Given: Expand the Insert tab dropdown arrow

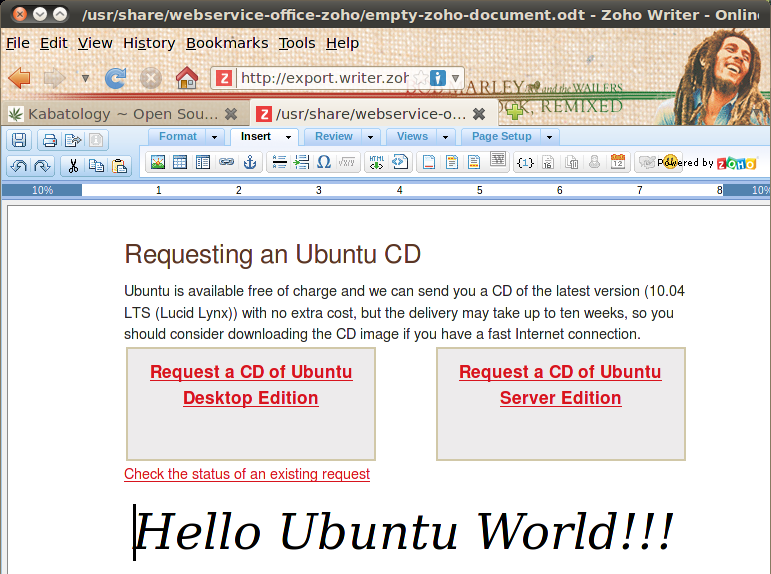Looking at the screenshot, I should coord(289,137).
